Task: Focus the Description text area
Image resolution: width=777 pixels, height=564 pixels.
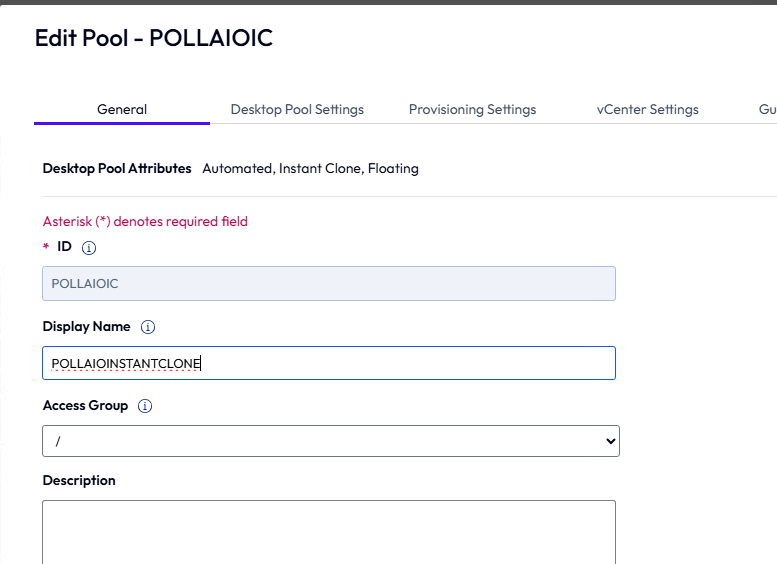Action: click(x=329, y=532)
